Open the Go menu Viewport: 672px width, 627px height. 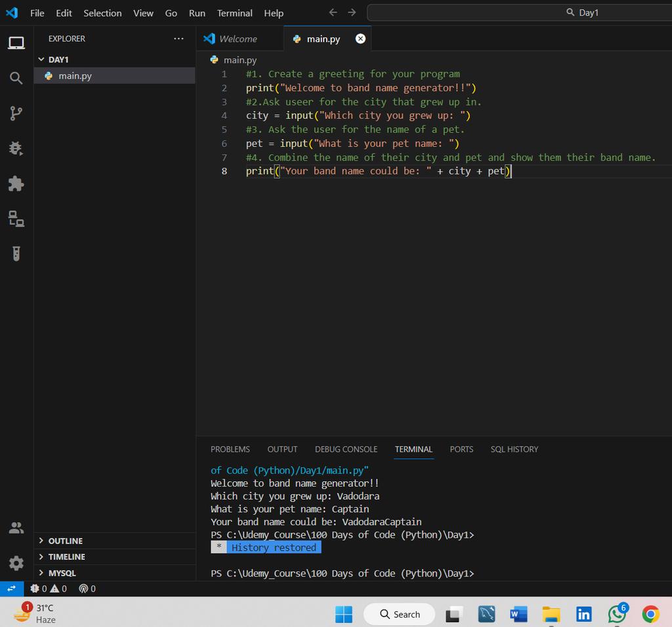[171, 13]
